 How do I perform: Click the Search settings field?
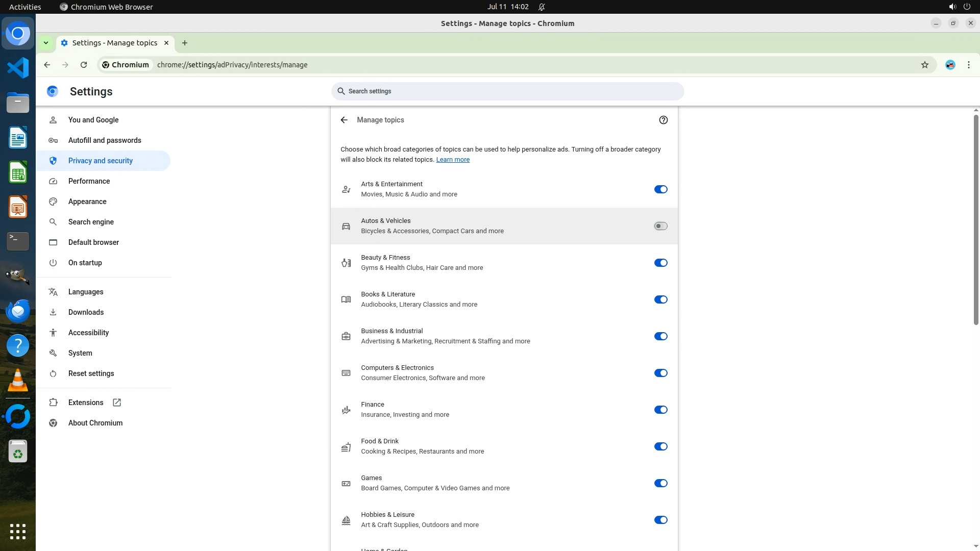coord(507,91)
